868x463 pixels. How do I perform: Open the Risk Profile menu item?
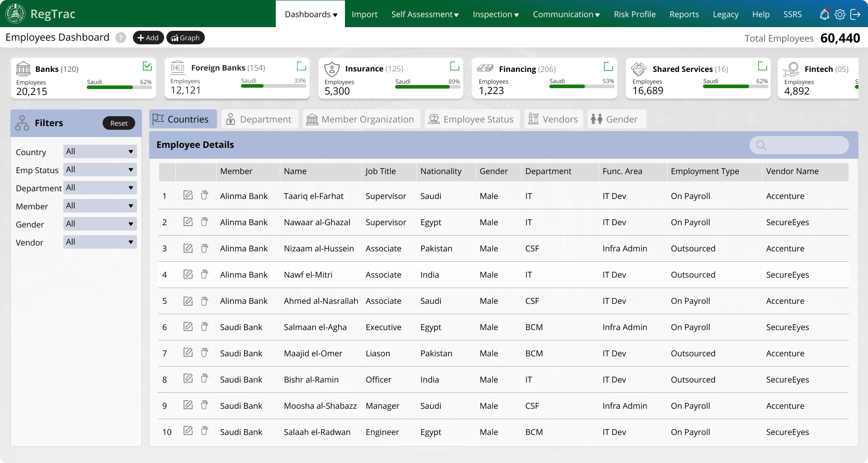point(634,14)
